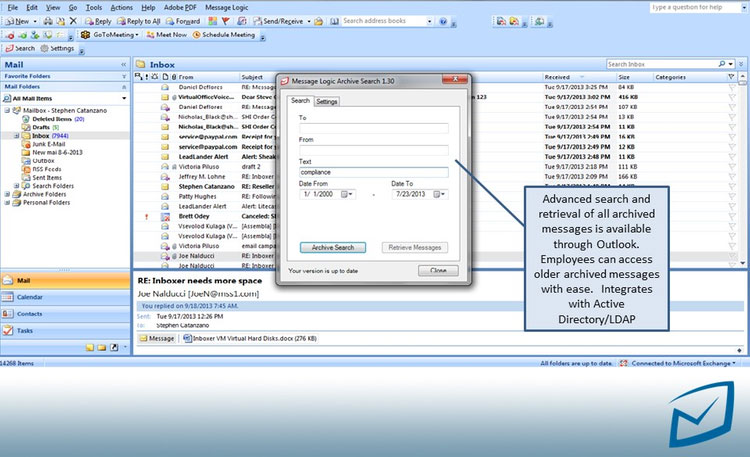Open the Adobe PDF menu
This screenshot has height=457, width=750.
[180, 7]
